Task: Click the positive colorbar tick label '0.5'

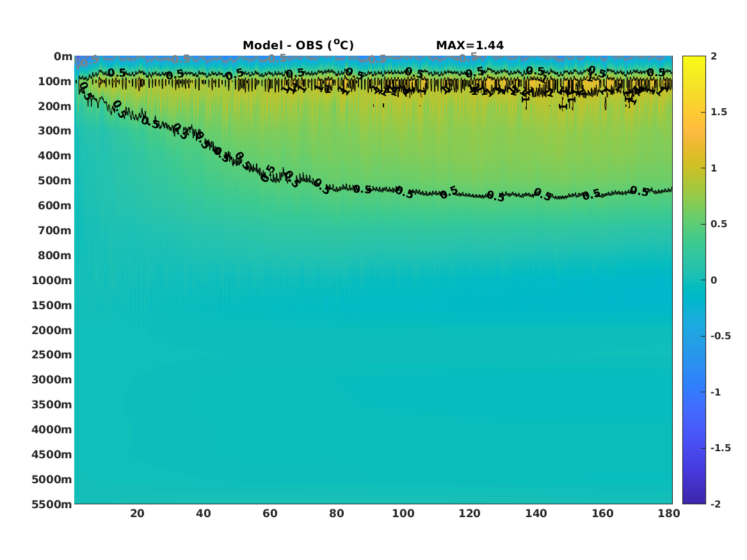Action: click(719, 224)
